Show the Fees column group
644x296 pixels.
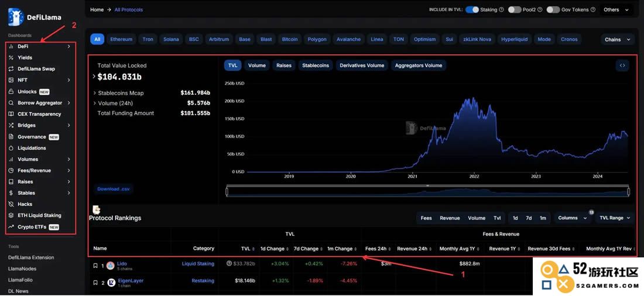[426, 218]
